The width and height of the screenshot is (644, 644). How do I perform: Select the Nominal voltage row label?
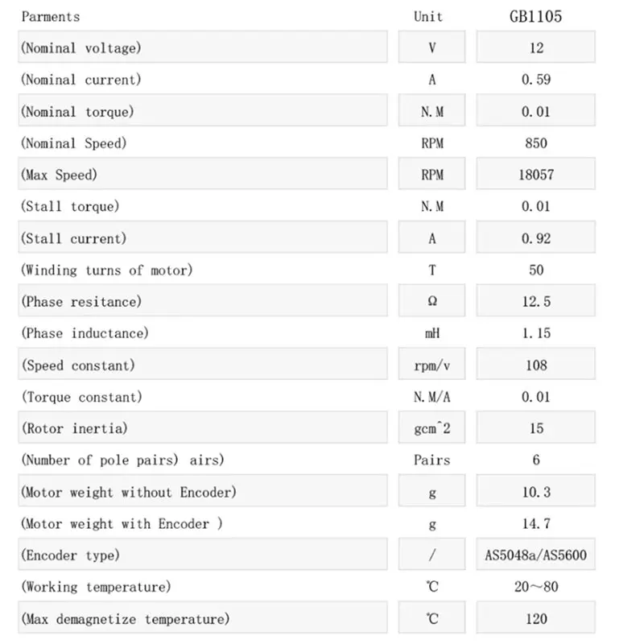80,47
